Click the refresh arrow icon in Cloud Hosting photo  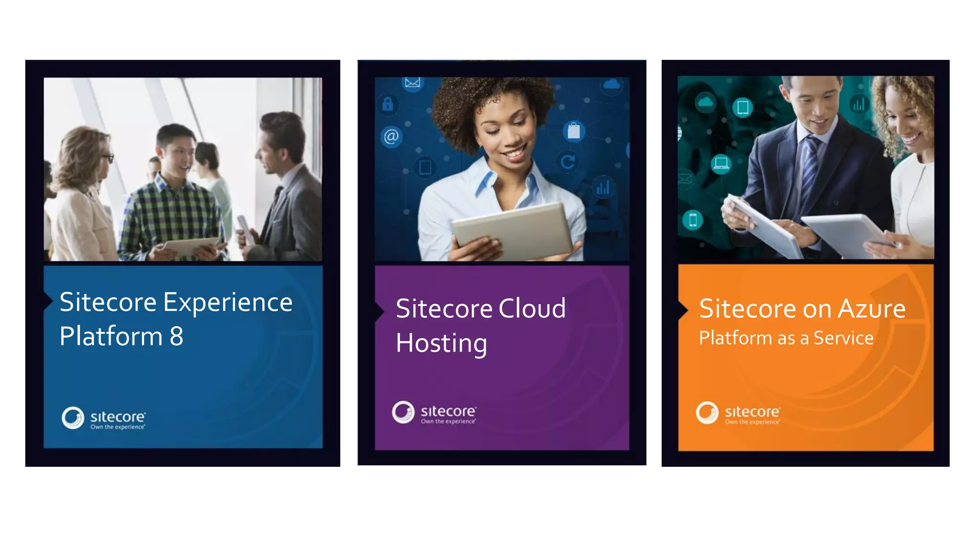568,162
